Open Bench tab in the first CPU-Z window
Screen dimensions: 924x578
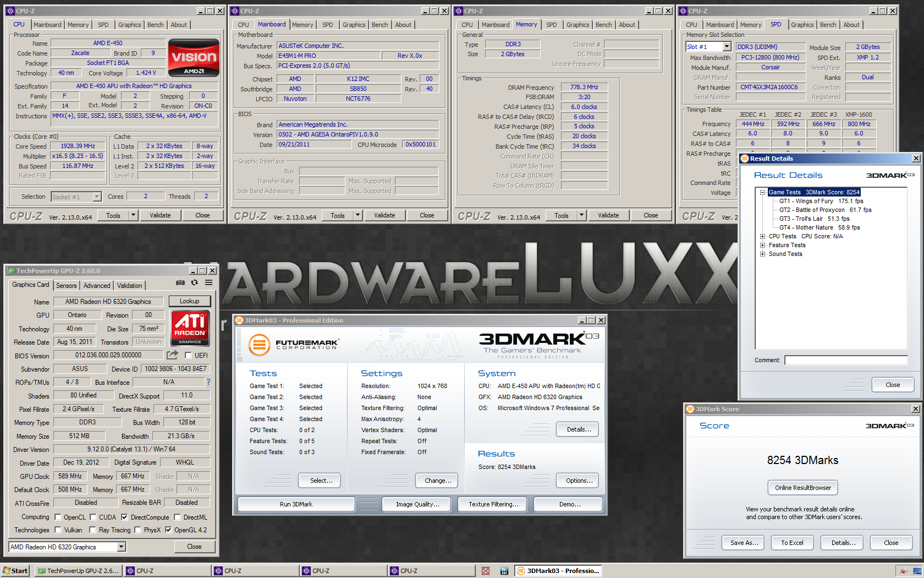click(156, 25)
